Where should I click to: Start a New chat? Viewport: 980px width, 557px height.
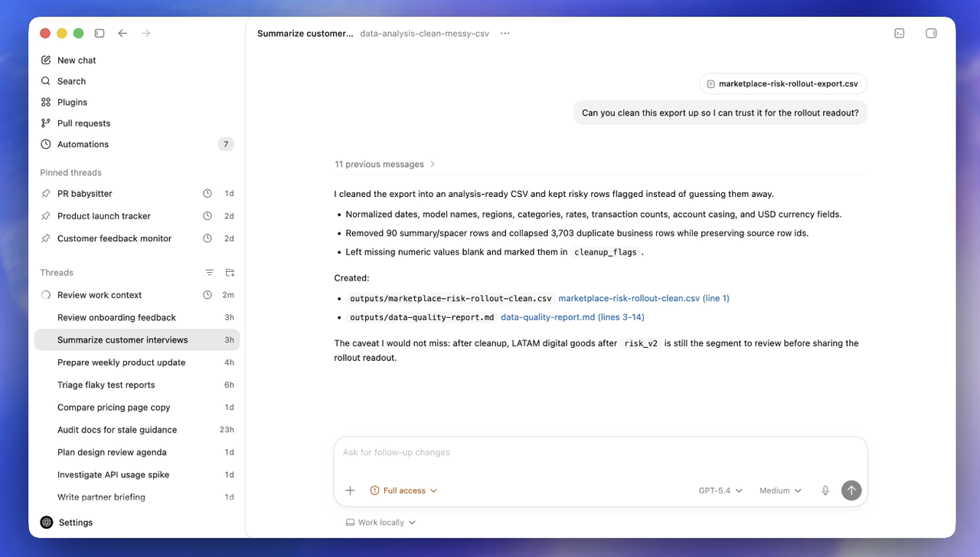(x=137, y=60)
